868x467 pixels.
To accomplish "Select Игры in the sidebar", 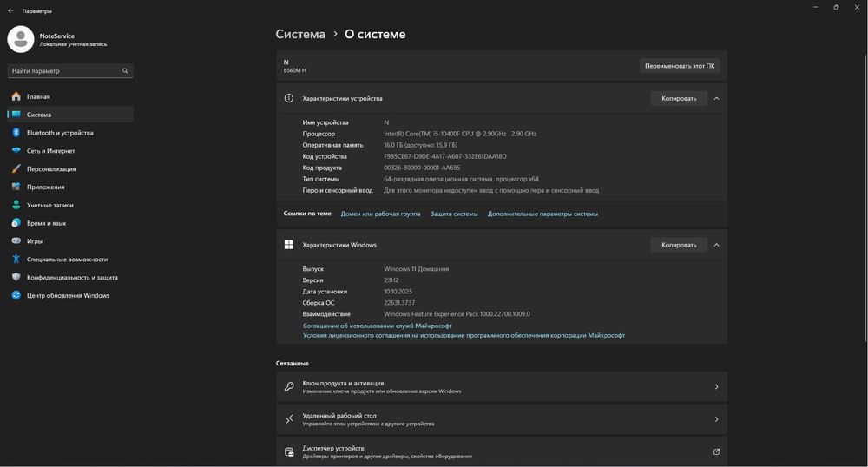I will click(70, 240).
